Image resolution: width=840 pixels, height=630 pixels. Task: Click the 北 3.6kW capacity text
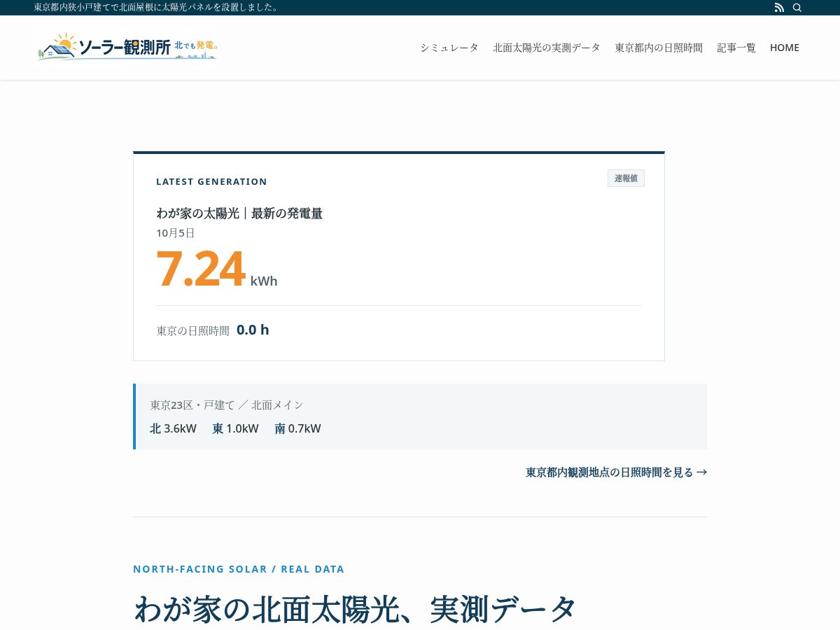click(x=173, y=428)
